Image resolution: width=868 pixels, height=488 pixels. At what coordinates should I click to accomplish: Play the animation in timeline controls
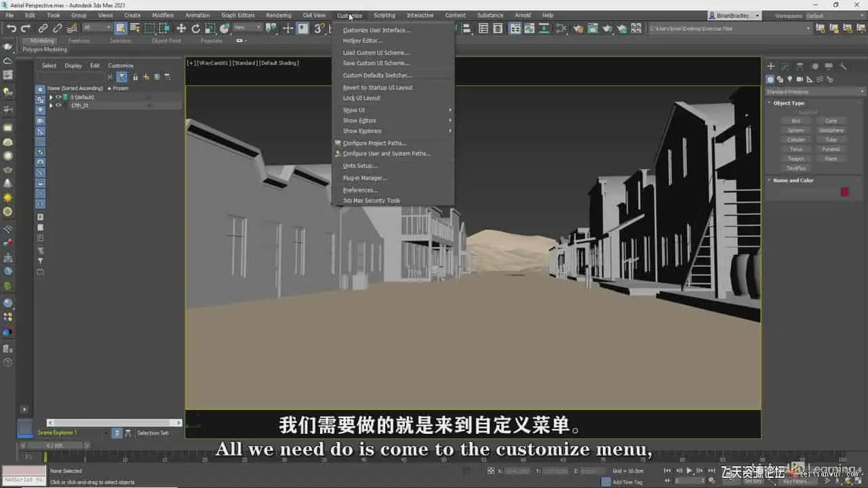pyautogui.click(x=689, y=470)
